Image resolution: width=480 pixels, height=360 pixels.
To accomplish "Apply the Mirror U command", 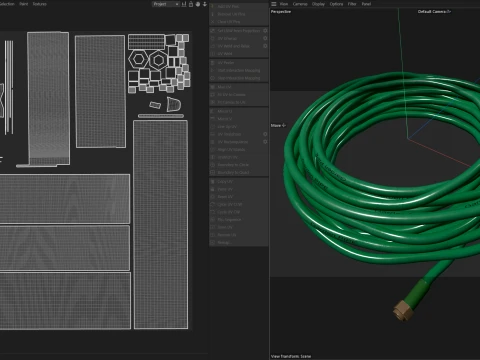I will 239,111.
